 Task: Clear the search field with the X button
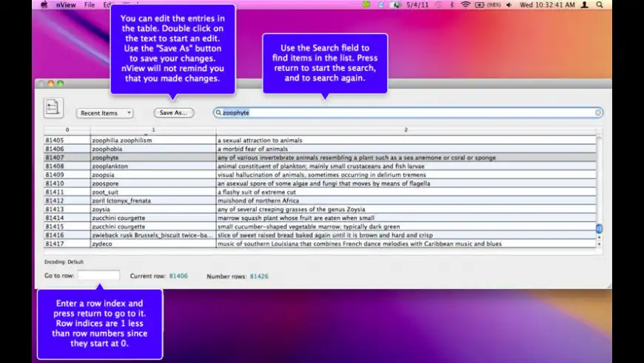tap(598, 113)
